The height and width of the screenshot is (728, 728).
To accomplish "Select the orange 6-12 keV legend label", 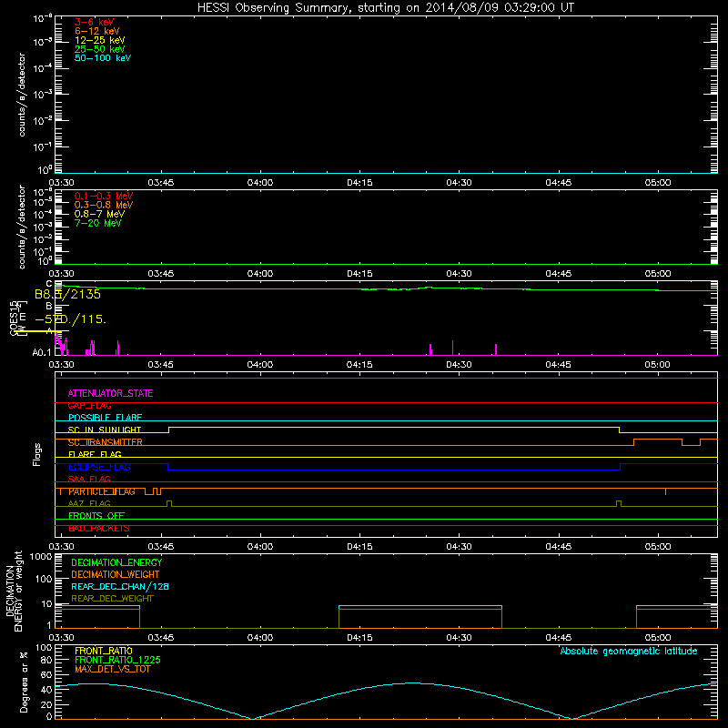I will [x=96, y=31].
